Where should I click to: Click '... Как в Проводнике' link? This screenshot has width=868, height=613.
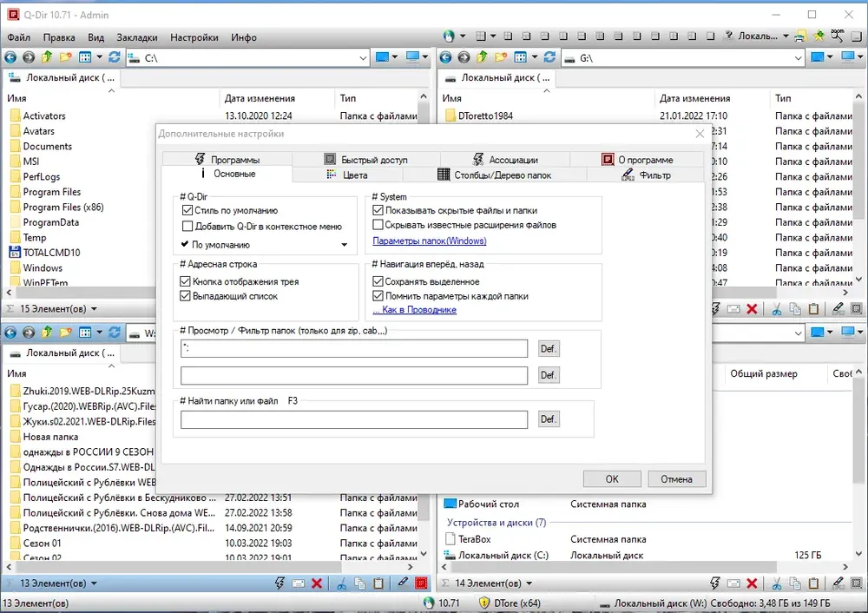tap(415, 310)
